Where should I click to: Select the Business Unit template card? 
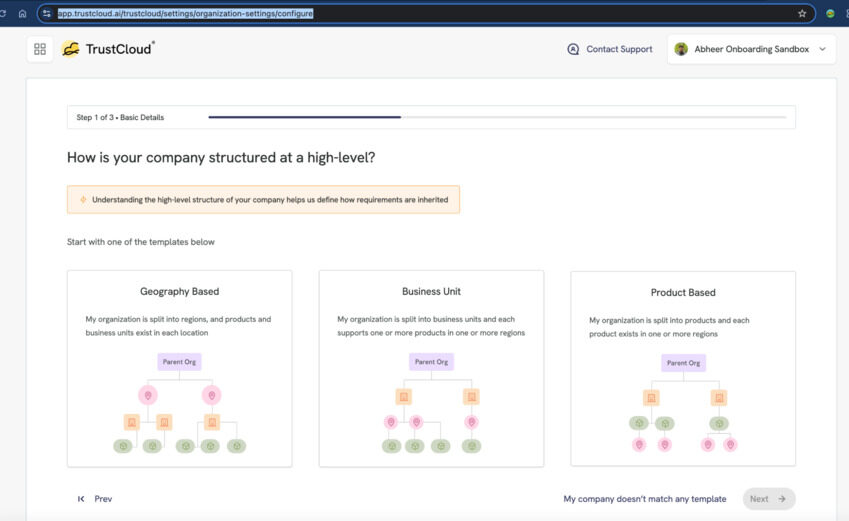click(x=431, y=368)
